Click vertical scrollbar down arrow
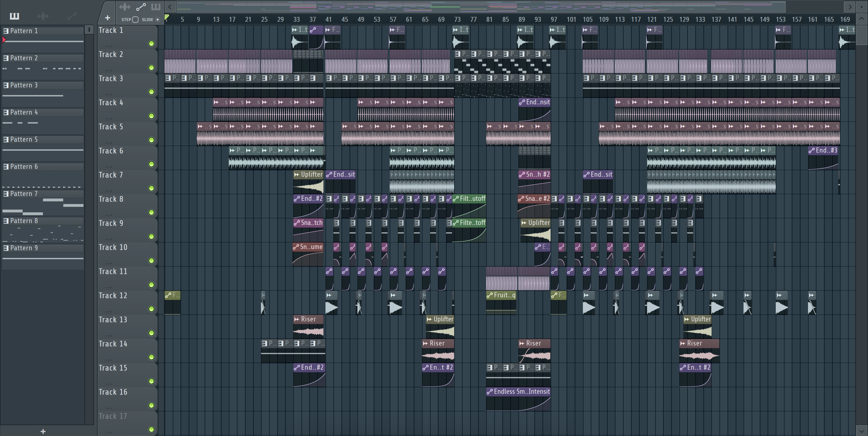 [x=861, y=431]
